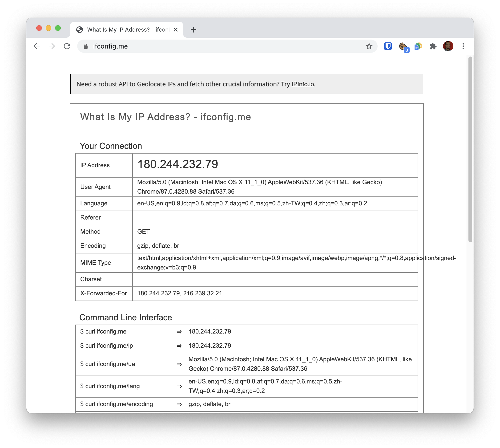Open the Extensions puzzle-piece menu
The width and height of the screenshot is (500, 448).
click(x=433, y=46)
